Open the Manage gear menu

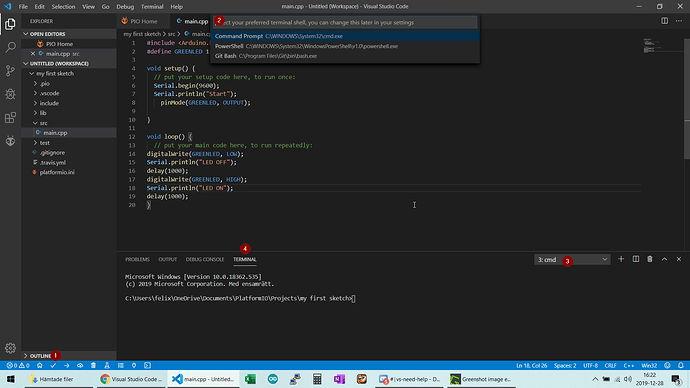click(10, 348)
